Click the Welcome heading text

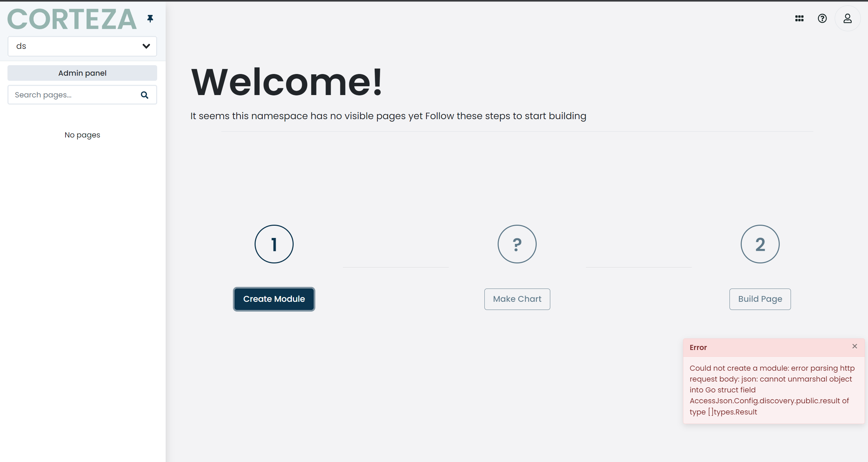click(x=287, y=81)
